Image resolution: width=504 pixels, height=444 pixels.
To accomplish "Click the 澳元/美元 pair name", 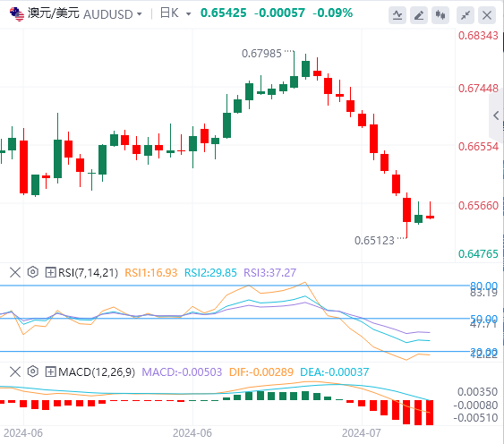I will (x=54, y=13).
